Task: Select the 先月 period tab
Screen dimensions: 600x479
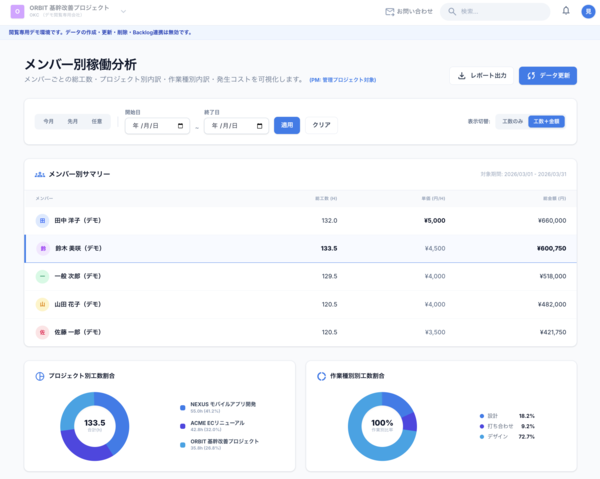Action: click(x=72, y=121)
